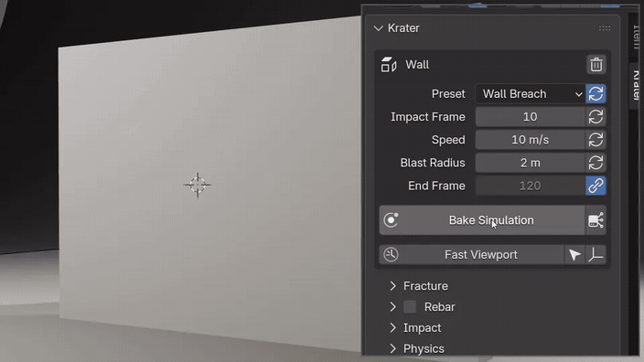644x362 pixels.
Task: Expand the Impact section
Action: (393, 328)
